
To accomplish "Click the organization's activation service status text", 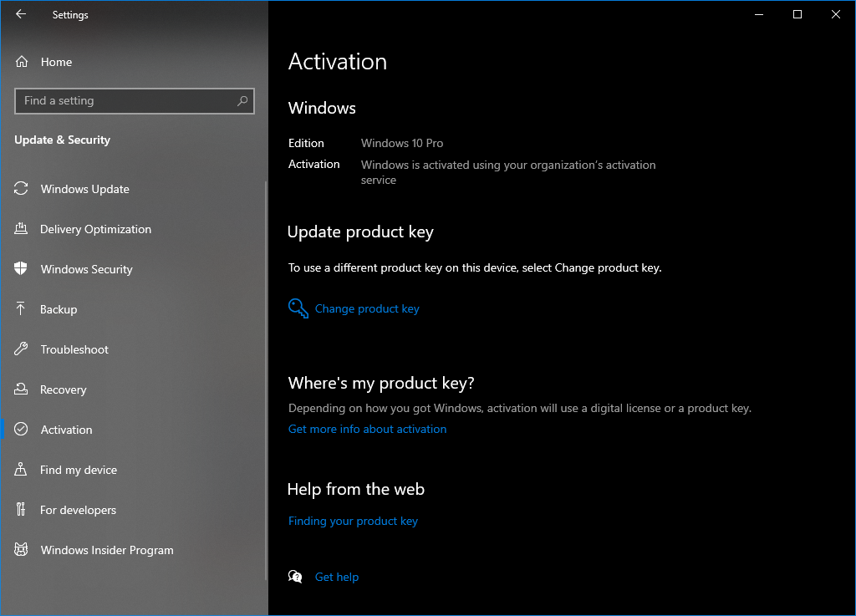I will (507, 172).
